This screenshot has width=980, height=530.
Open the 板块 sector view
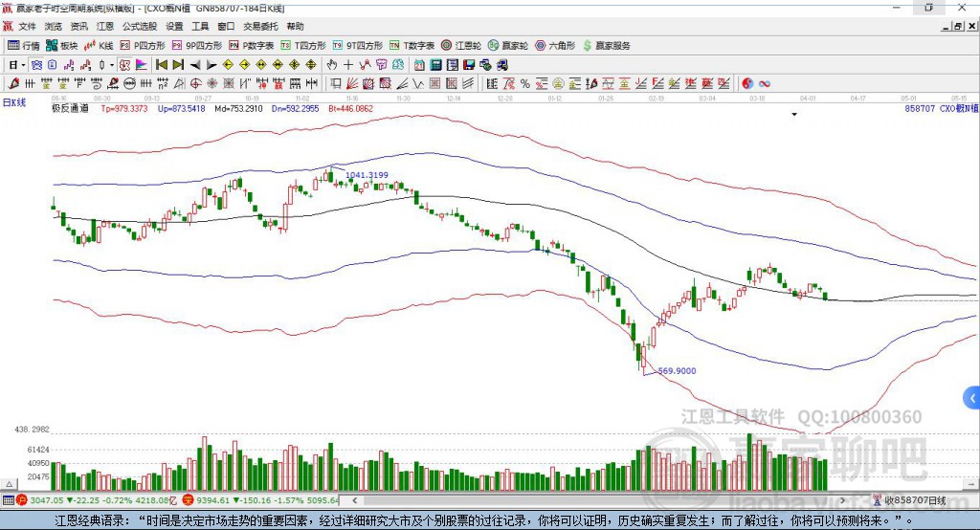pos(62,46)
